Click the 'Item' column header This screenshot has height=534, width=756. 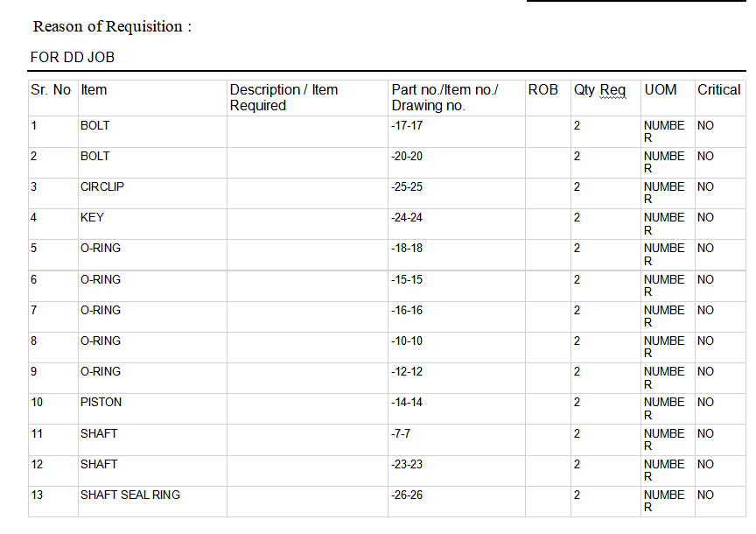click(x=94, y=90)
